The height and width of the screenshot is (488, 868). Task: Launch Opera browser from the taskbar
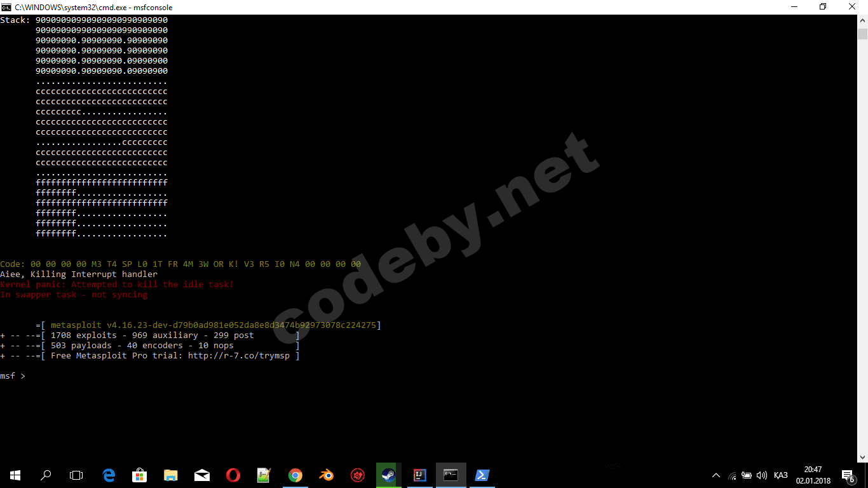pos(233,475)
